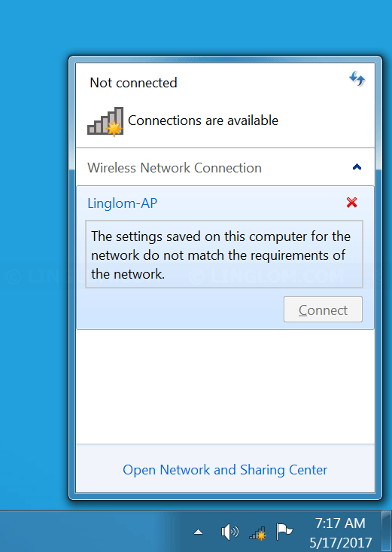The image size is (392, 552).
Task: Click the empty white area below the network list
Action: pyautogui.click(x=225, y=386)
